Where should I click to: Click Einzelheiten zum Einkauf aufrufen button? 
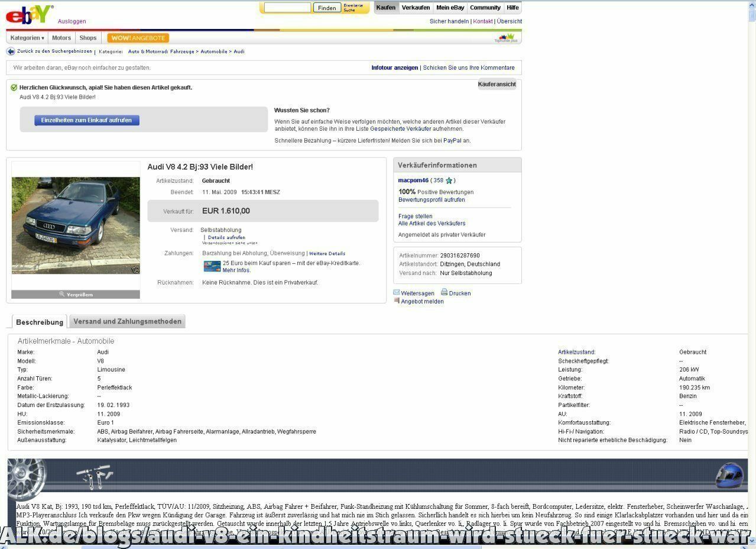click(x=87, y=120)
